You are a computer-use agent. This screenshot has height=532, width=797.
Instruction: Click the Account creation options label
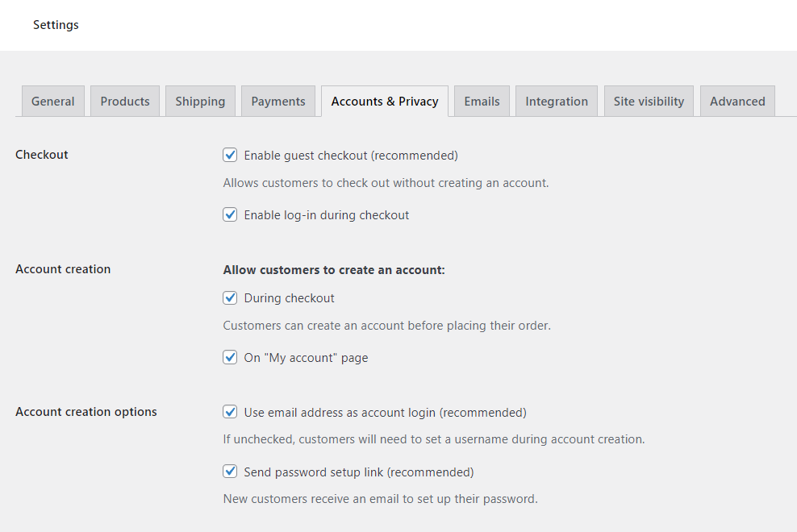coord(86,411)
